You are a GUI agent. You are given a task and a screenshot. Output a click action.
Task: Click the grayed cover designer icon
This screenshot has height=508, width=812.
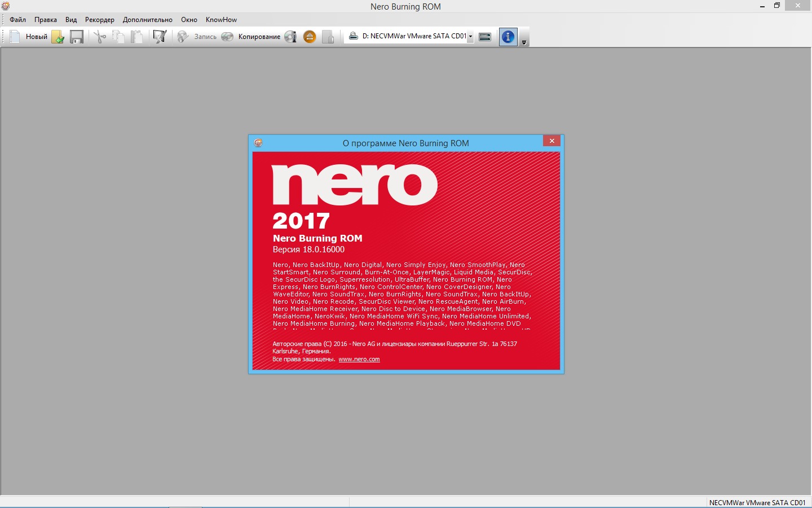328,37
